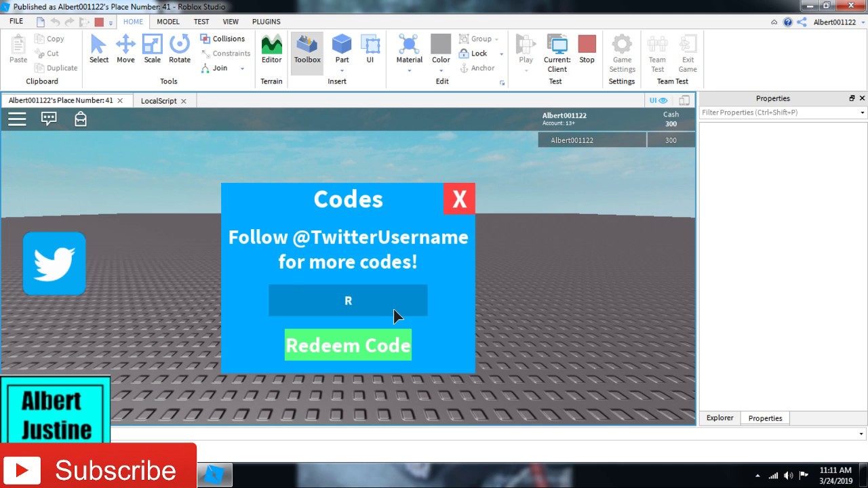868x488 pixels.
Task: Click the code entry text box in Codes popup
Action: (348, 300)
